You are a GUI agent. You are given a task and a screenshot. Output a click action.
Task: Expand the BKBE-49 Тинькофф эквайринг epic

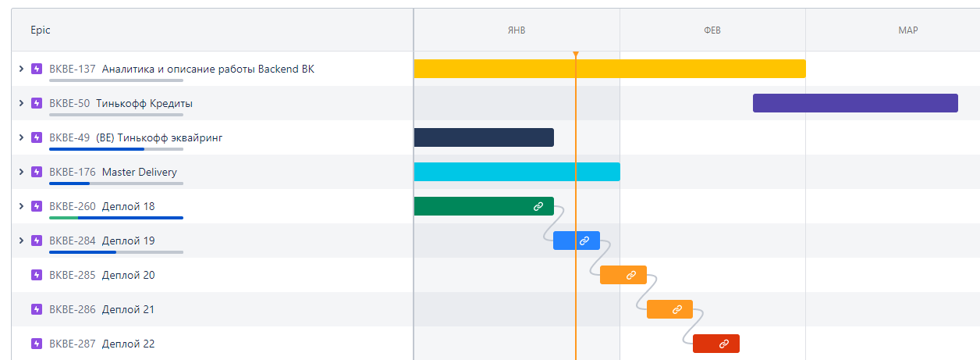pos(21,137)
